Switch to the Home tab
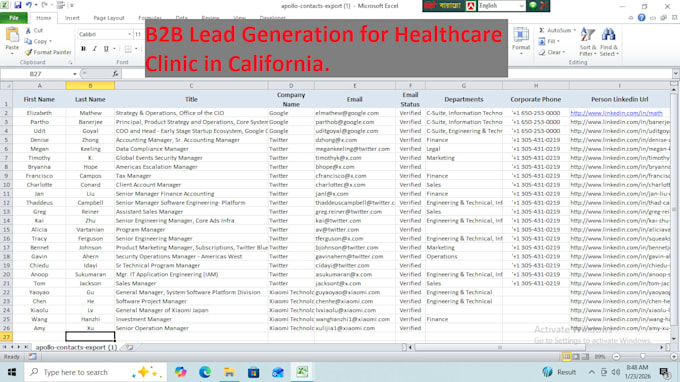 (43, 18)
